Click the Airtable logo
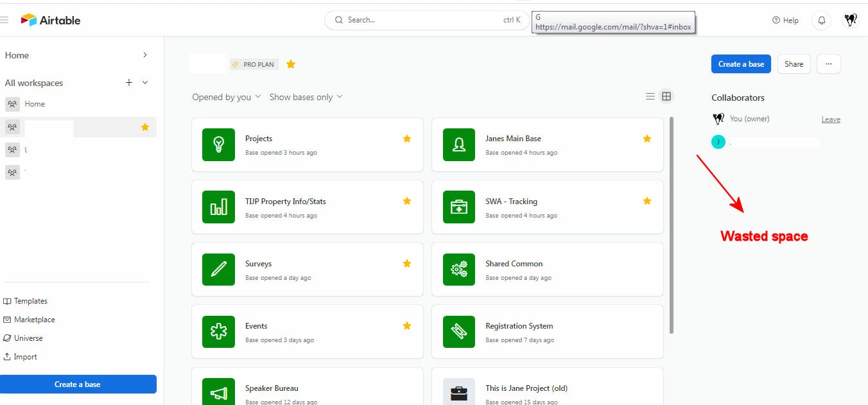 (51, 20)
